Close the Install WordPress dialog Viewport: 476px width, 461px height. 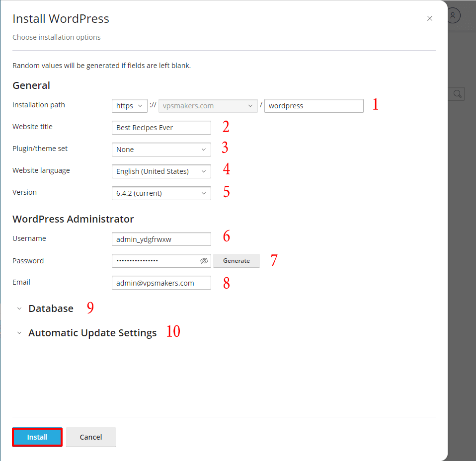pos(430,18)
